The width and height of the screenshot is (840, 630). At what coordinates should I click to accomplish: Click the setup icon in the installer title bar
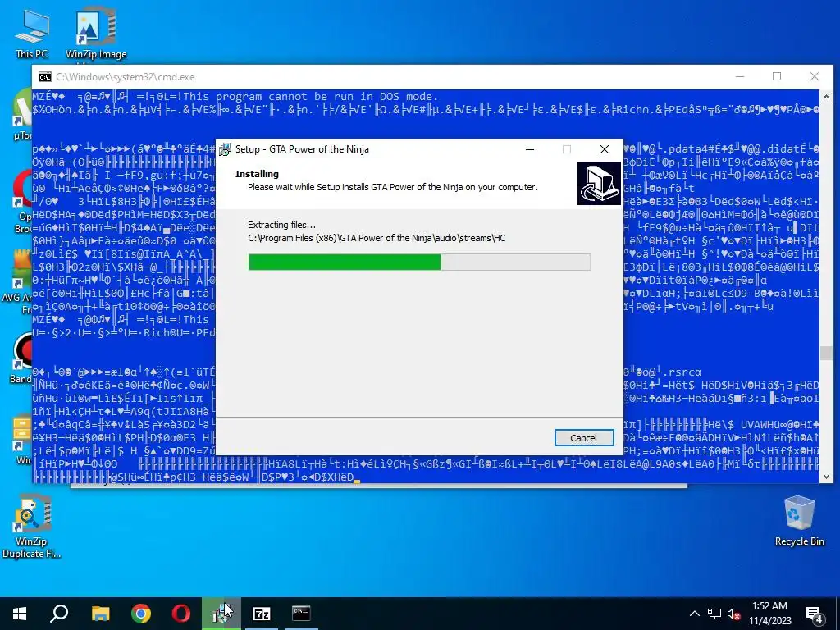[x=225, y=149]
